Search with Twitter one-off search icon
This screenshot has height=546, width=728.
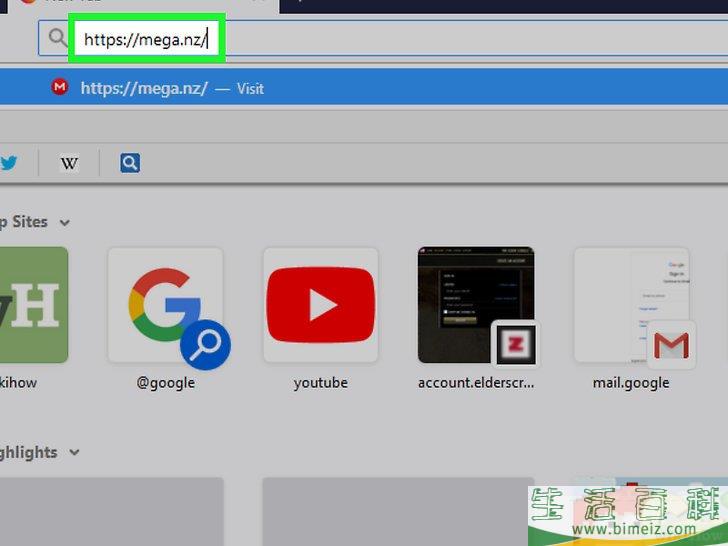(x=8, y=163)
